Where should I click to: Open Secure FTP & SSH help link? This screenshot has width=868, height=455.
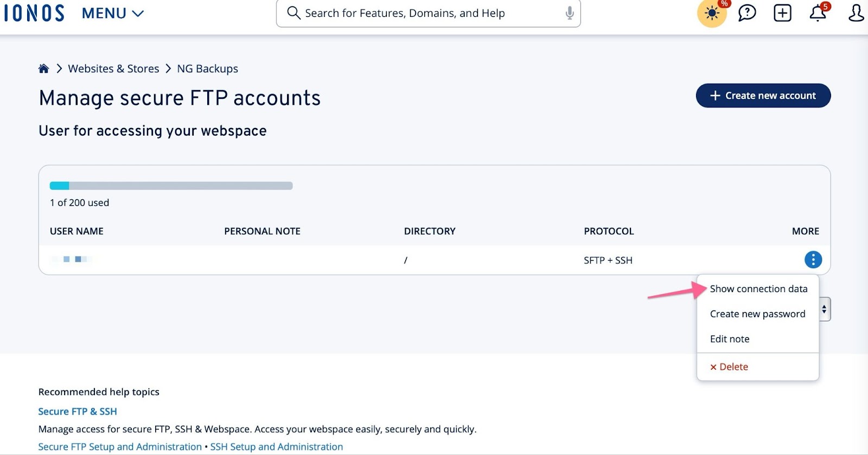78,412
